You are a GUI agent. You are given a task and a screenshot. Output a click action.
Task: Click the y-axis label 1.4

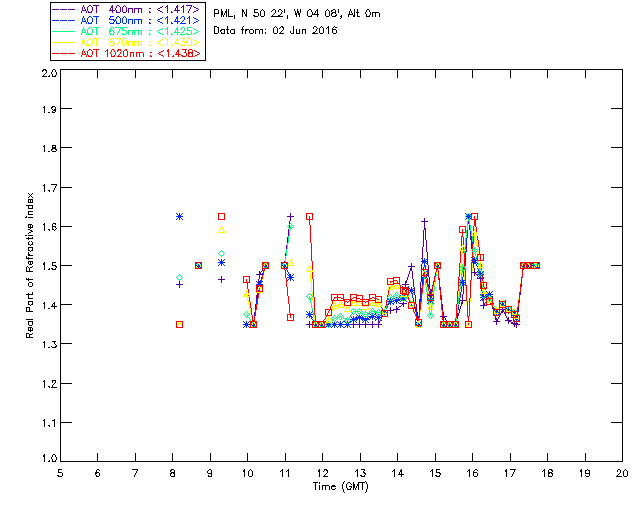coord(49,305)
